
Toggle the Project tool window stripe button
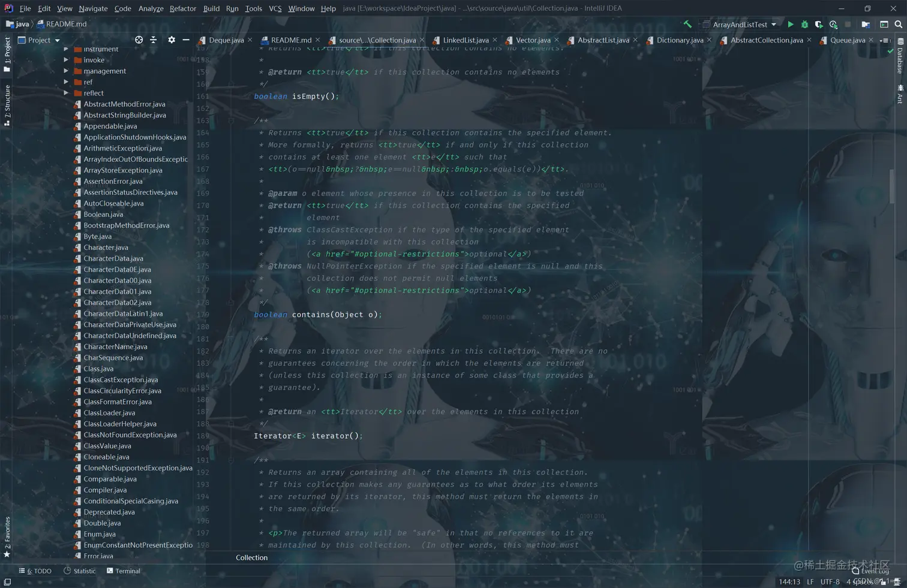[x=7, y=54]
